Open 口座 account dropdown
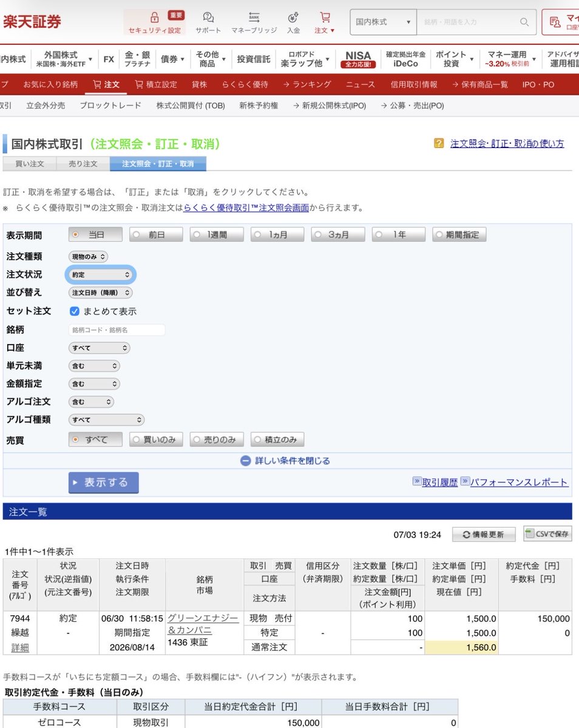 [99, 348]
